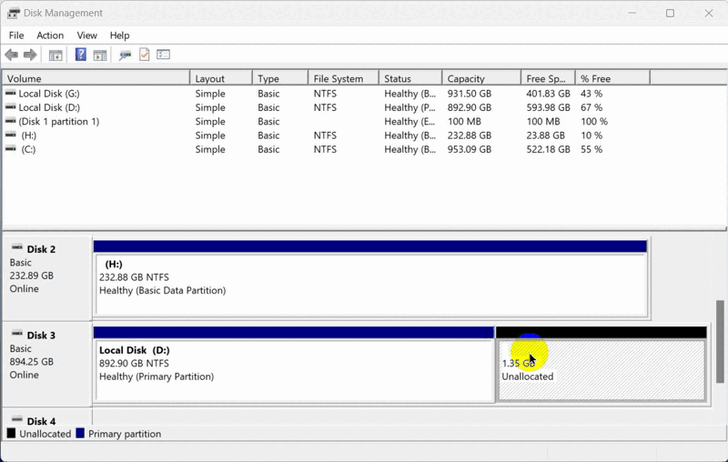Open the File menu

pyautogui.click(x=16, y=35)
